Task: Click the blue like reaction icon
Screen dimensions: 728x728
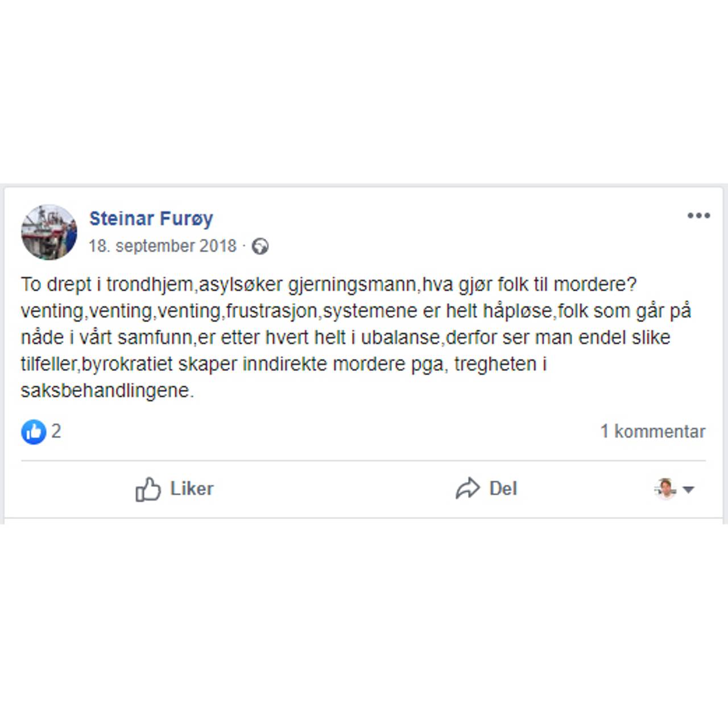Action: pos(34,432)
